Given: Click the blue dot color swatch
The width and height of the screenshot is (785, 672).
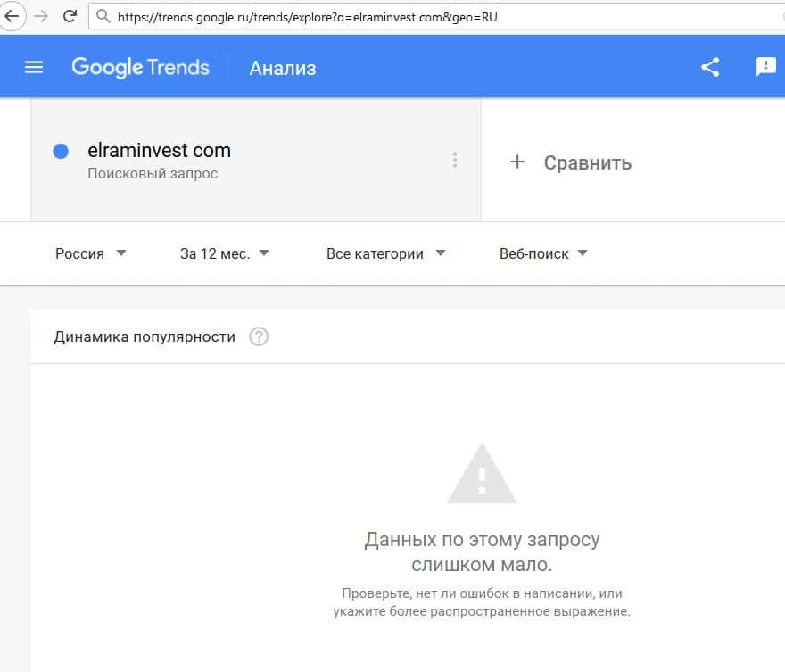Looking at the screenshot, I should [x=61, y=152].
